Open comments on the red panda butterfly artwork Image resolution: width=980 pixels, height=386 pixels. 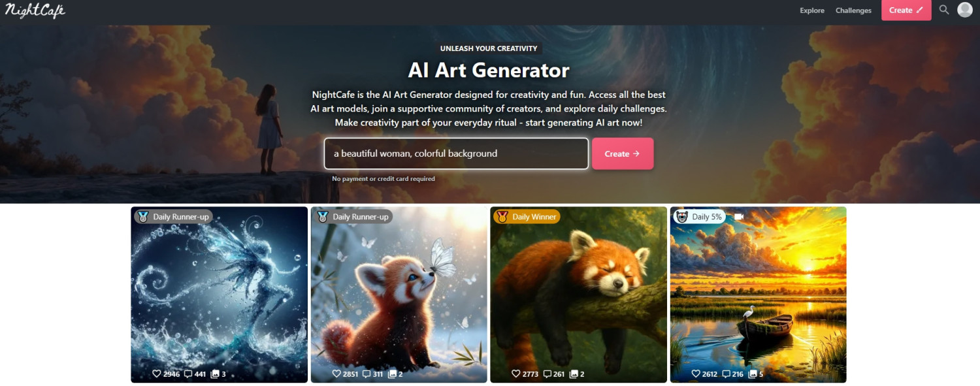[x=367, y=374]
